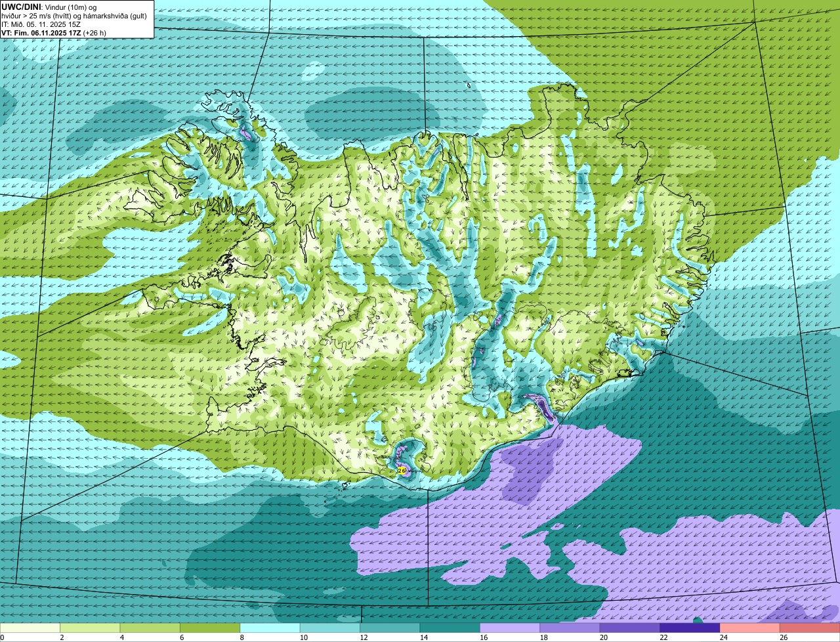Click the 'VT: Fim. 06.11.2025 17Z (+26 h)' line

click(x=54, y=32)
